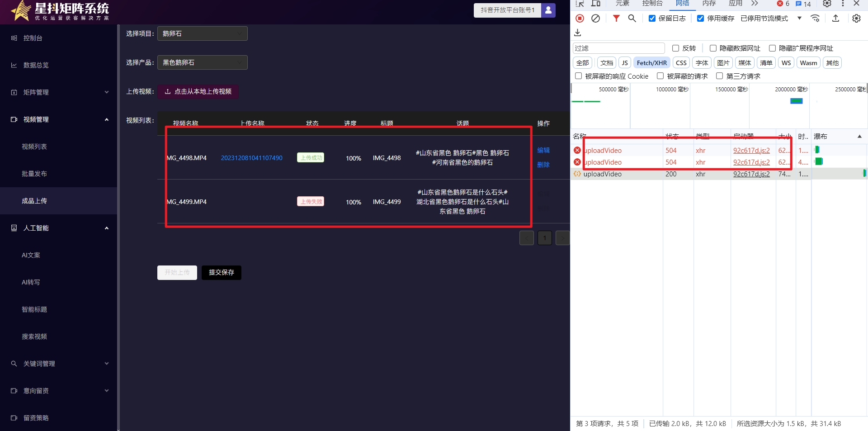Expand the 矩阵管理 sidebar menu chevron

(107, 92)
